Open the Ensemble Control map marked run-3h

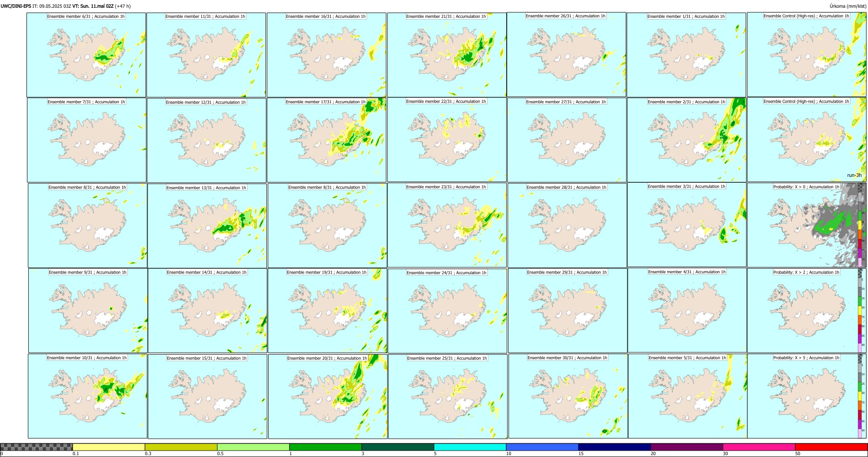click(806, 140)
